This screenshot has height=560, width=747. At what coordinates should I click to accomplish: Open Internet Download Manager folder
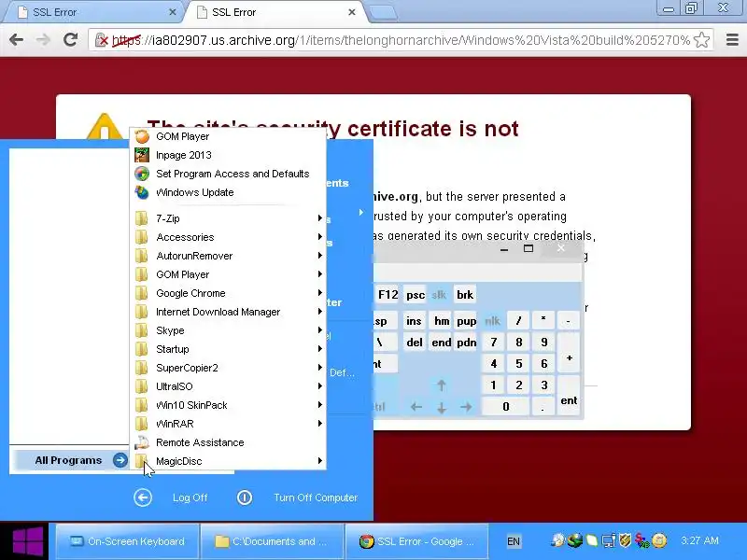pyautogui.click(x=228, y=312)
